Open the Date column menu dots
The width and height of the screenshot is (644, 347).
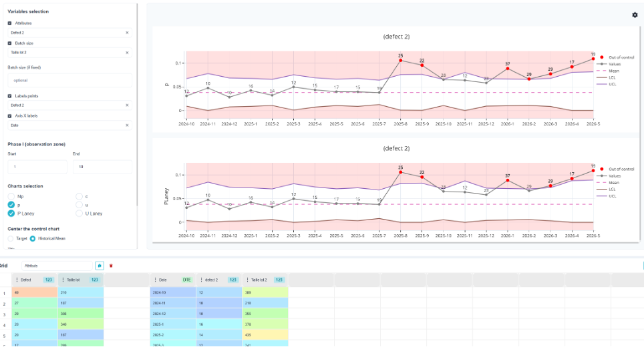[x=155, y=280]
